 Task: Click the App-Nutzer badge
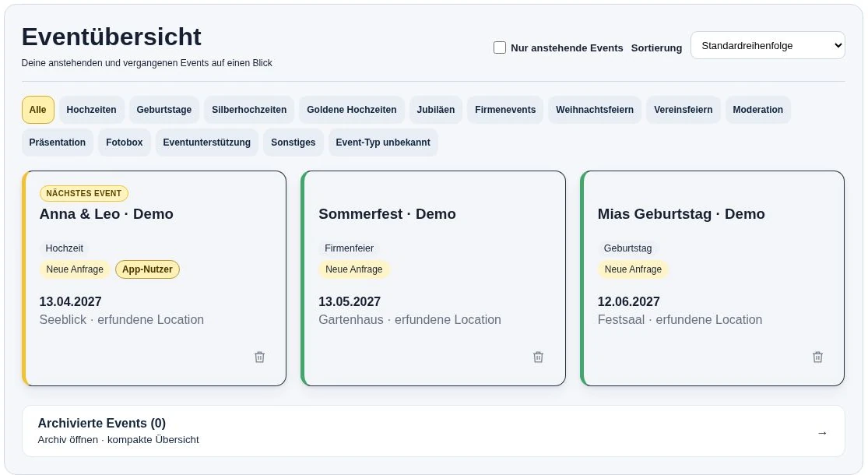(147, 269)
